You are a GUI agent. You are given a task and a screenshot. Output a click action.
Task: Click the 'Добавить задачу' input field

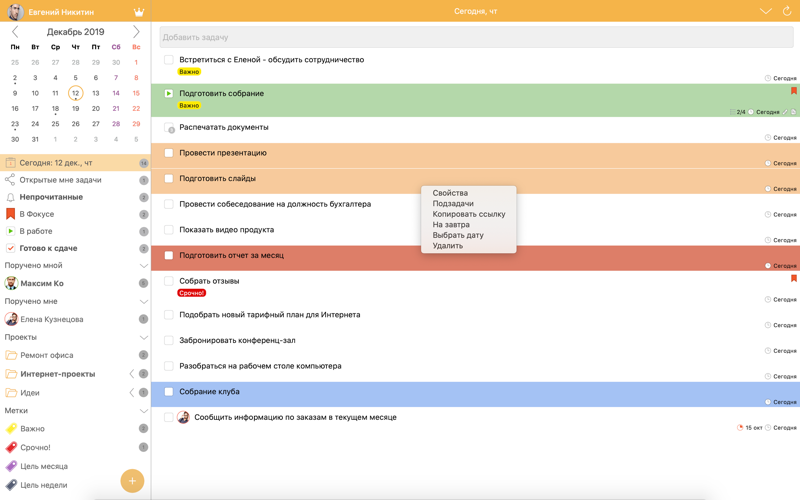point(476,37)
